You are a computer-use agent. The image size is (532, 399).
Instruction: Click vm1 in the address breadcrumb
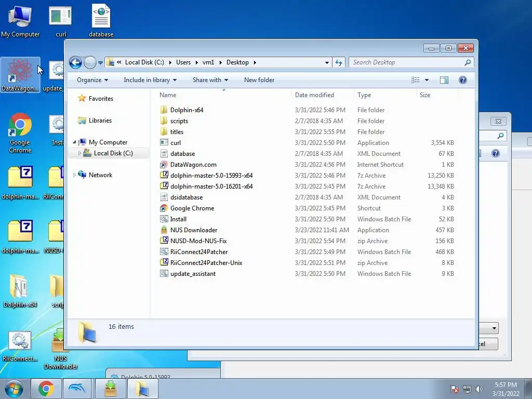click(x=208, y=62)
